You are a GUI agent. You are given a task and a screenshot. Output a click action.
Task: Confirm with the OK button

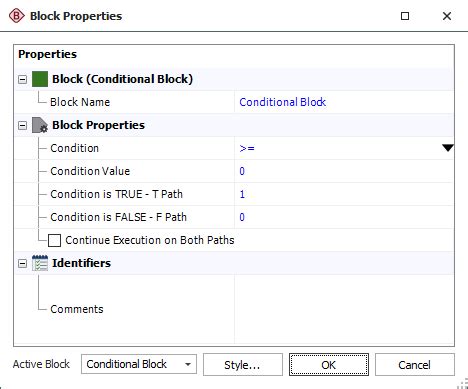pos(329,364)
